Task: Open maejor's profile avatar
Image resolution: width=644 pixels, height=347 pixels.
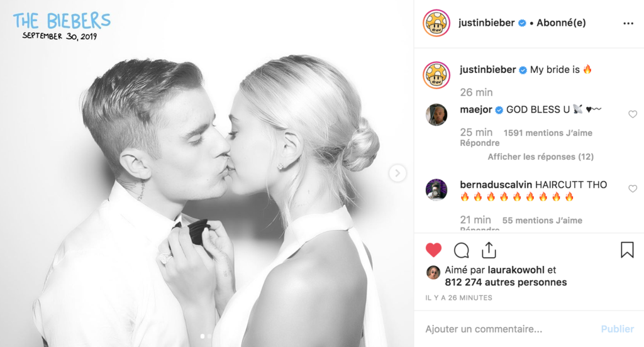Action: click(436, 114)
